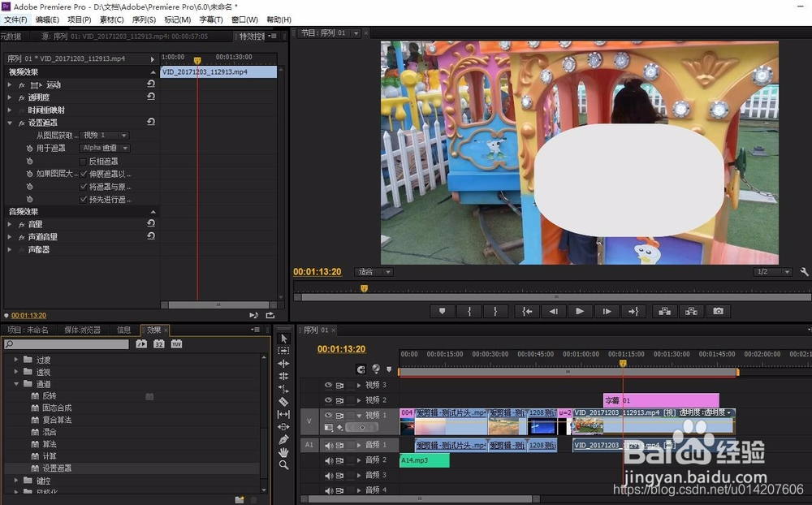This screenshot has height=505, width=812.
Task: Open the 字幕(T) menu
Action: (211, 19)
